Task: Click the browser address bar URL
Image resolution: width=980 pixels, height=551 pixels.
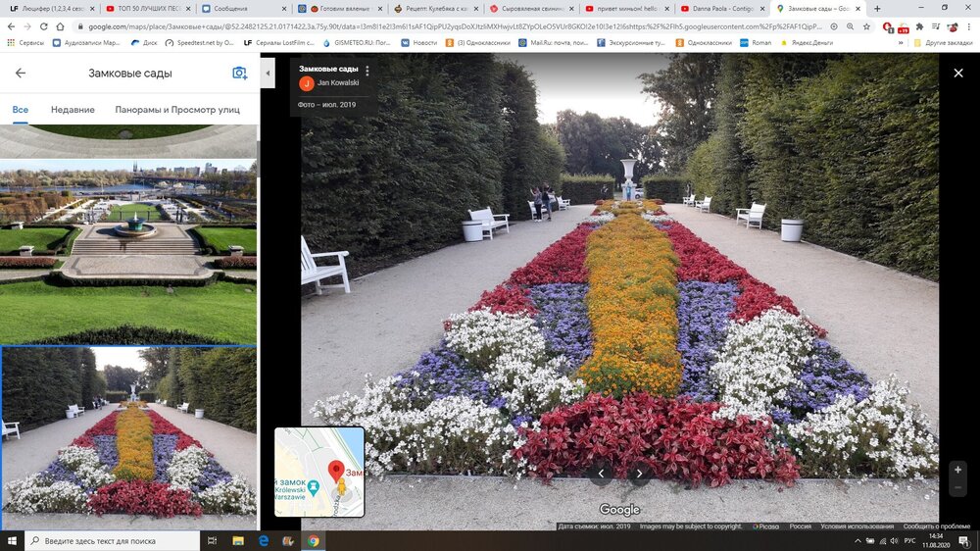Action: coord(441,26)
